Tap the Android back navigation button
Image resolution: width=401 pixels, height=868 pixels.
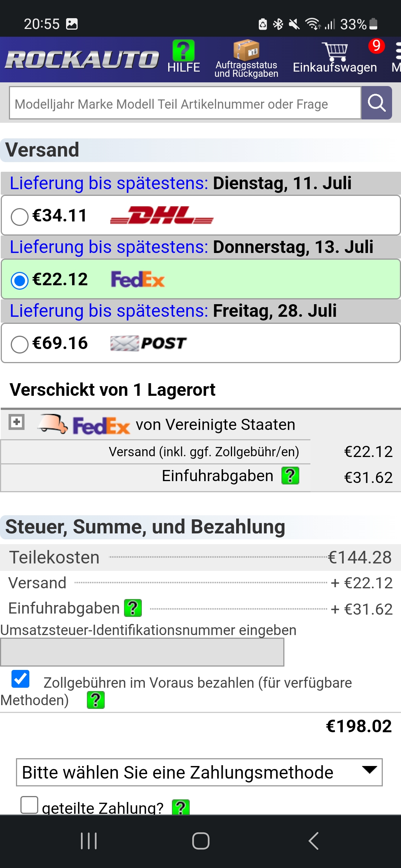coord(313,841)
